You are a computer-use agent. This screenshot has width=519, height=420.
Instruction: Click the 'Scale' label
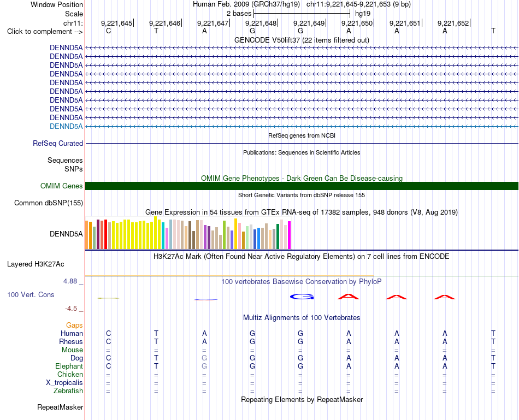[x=74, y=14]
